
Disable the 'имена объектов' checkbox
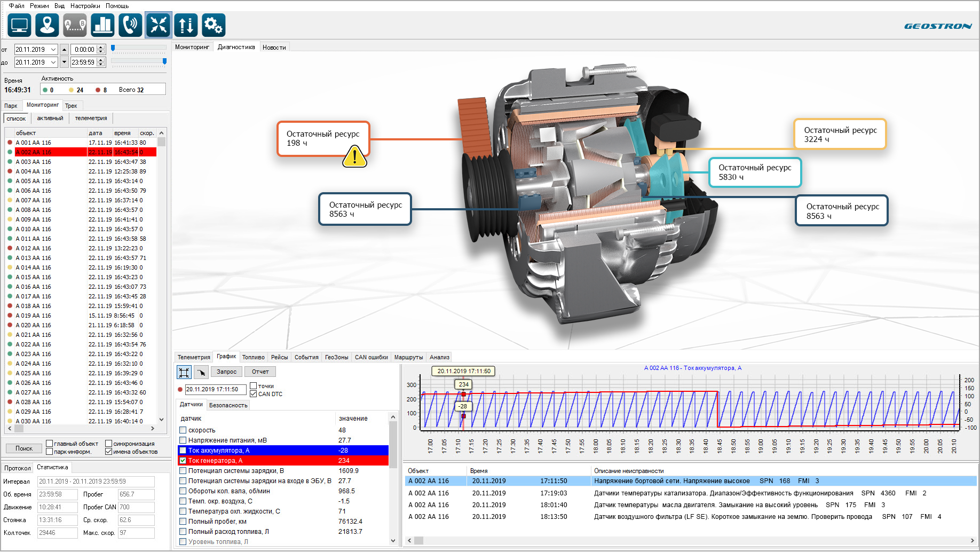pos(108,452)
